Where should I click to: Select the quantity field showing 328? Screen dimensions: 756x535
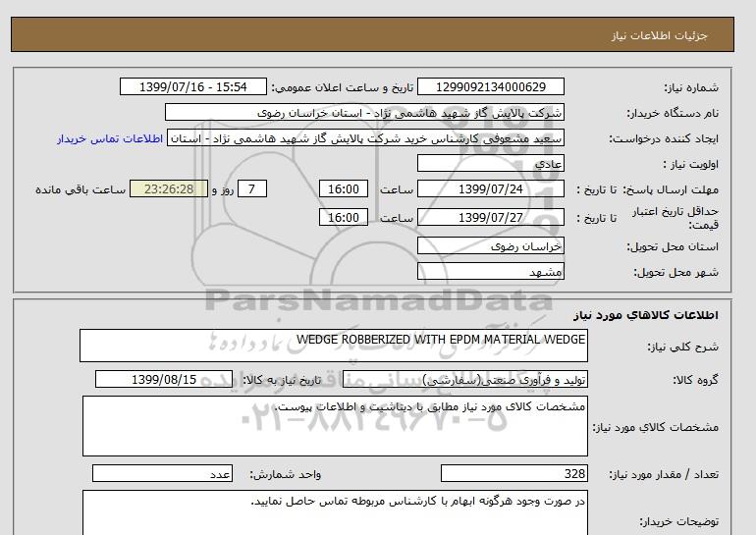click(x=514, y=474)
